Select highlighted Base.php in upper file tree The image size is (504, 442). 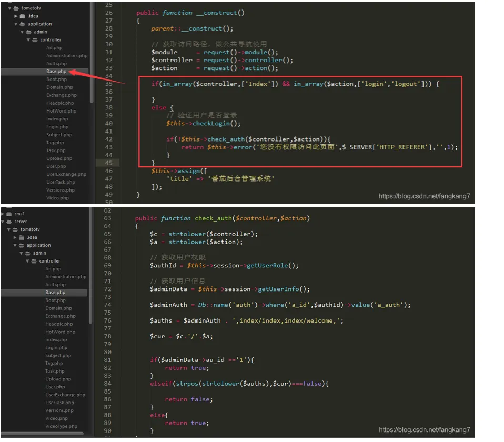pyautogui.click(x=56, y=72)
